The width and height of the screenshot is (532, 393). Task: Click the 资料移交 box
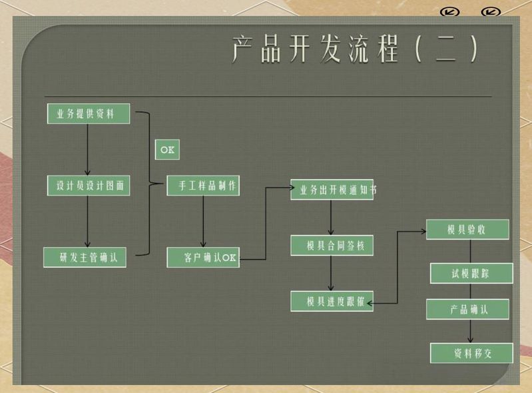click(471, 353)
